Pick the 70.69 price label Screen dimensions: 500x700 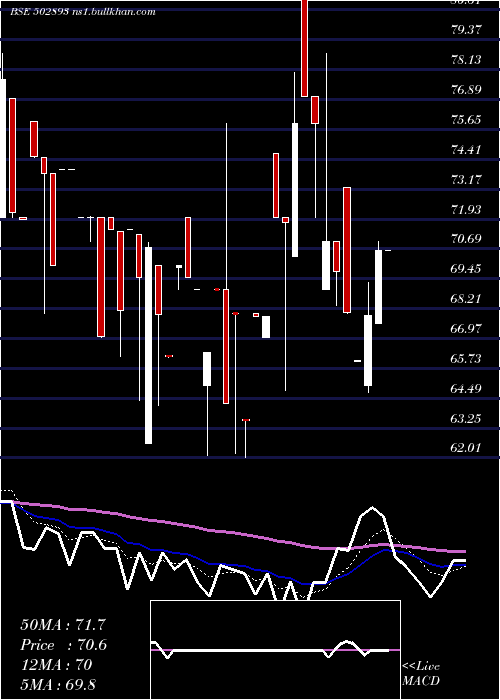click(466, 238)
